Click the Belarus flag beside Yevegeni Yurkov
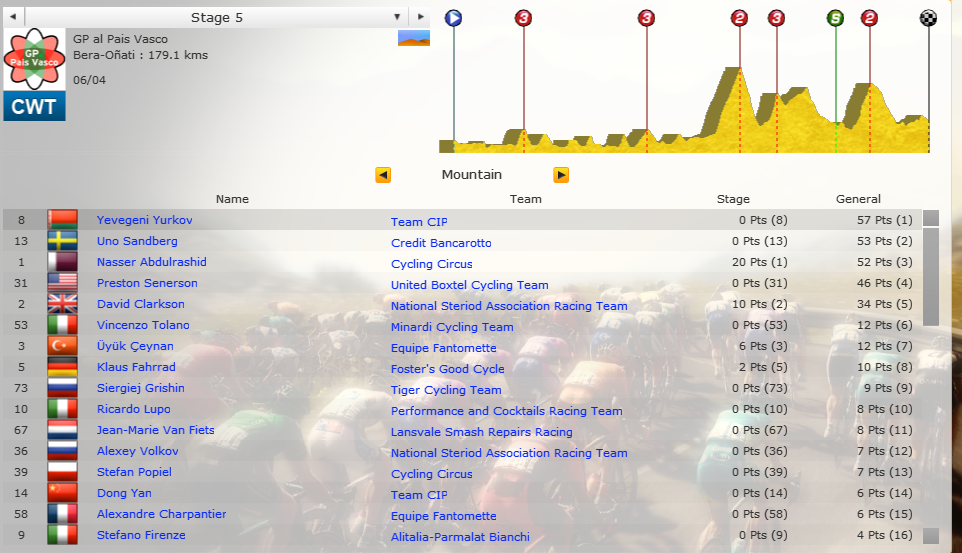 pos(63,220)
